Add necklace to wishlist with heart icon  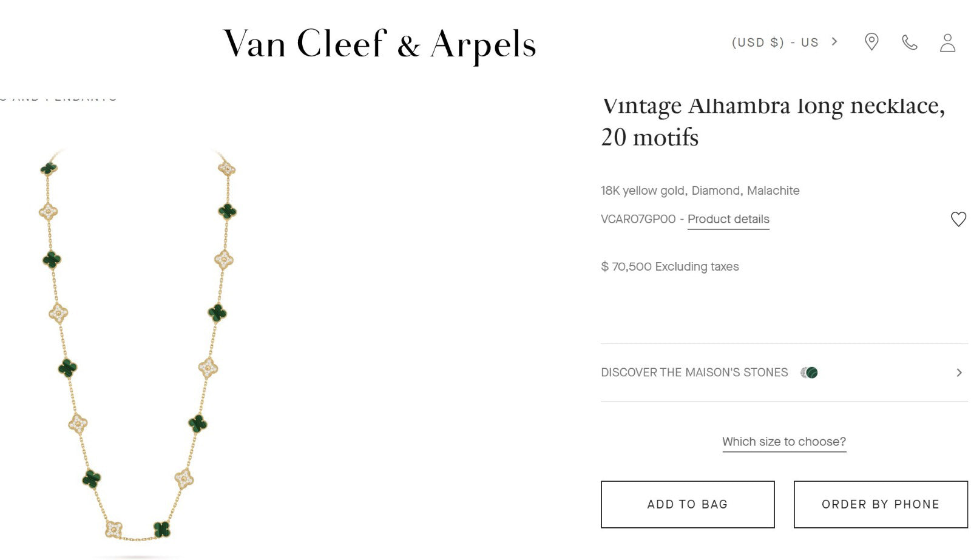(x=958, y=219)
